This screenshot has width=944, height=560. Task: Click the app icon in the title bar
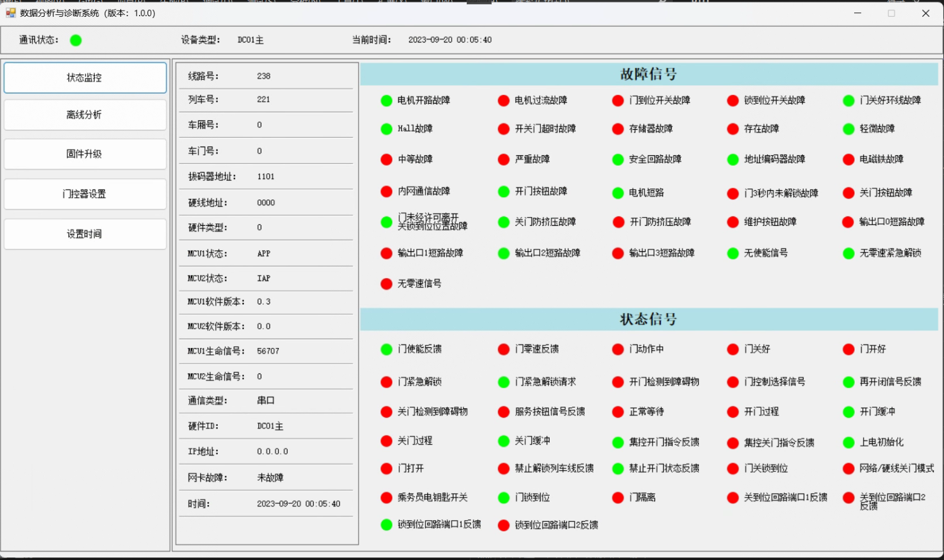[x=11, y=12]
